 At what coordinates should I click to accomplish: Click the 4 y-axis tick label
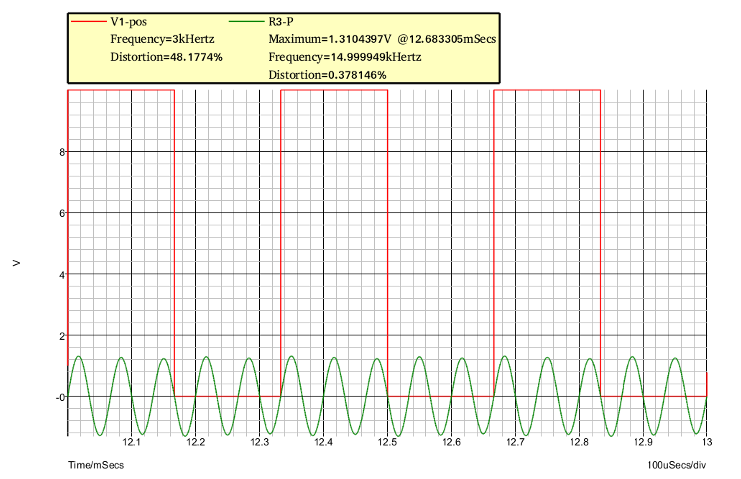click(x=62, y=275)
